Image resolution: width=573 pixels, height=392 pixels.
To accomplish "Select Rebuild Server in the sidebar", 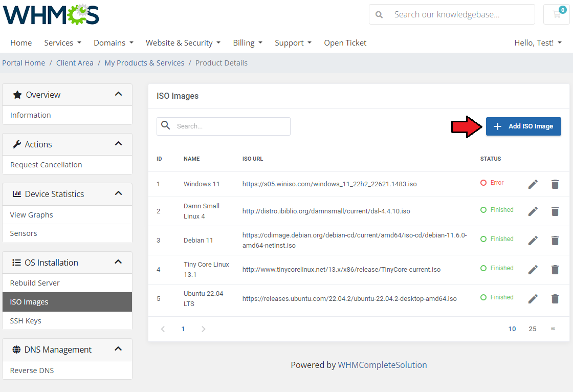I will click(35, 283).
